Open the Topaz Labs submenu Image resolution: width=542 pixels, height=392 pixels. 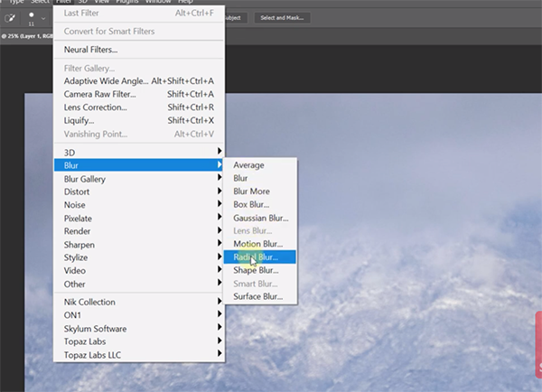(139, 341)
